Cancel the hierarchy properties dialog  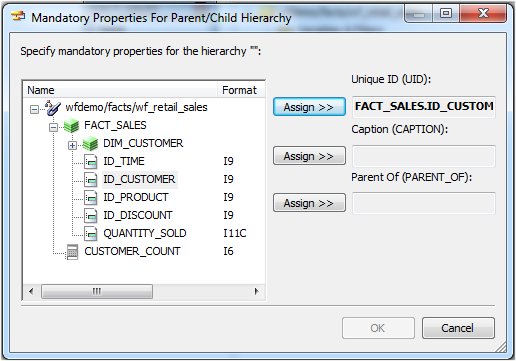(x=458, y=328)
